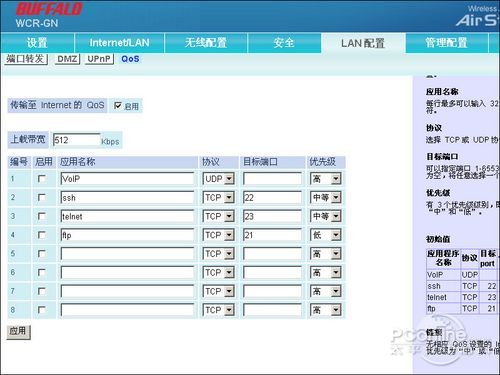The image size is (500, 375).
Task: Click the Buffalo logo in the header
Action: coord(49,9)
